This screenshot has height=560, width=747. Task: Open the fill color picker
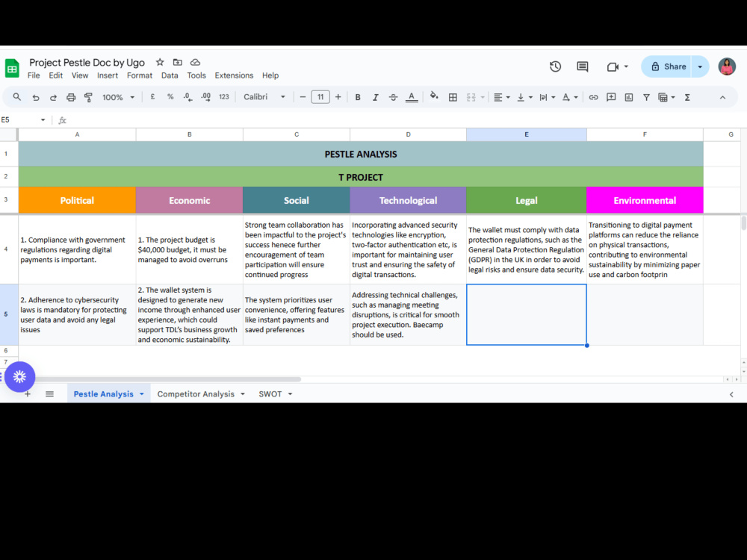(434, 96)
